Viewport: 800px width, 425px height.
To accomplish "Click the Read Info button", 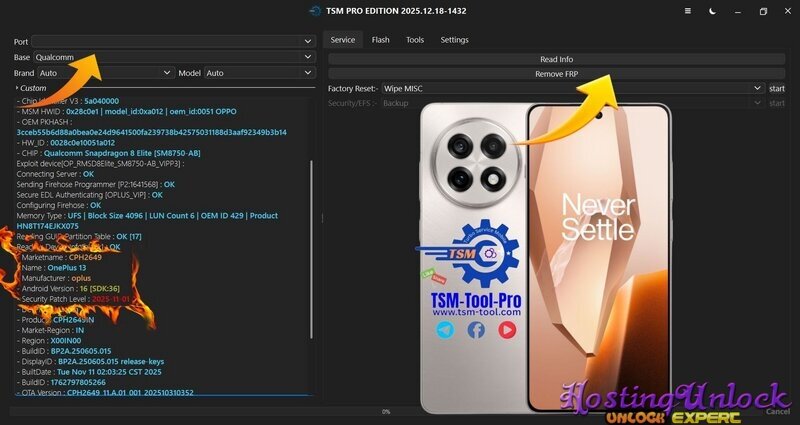I will tap(556, 60).
